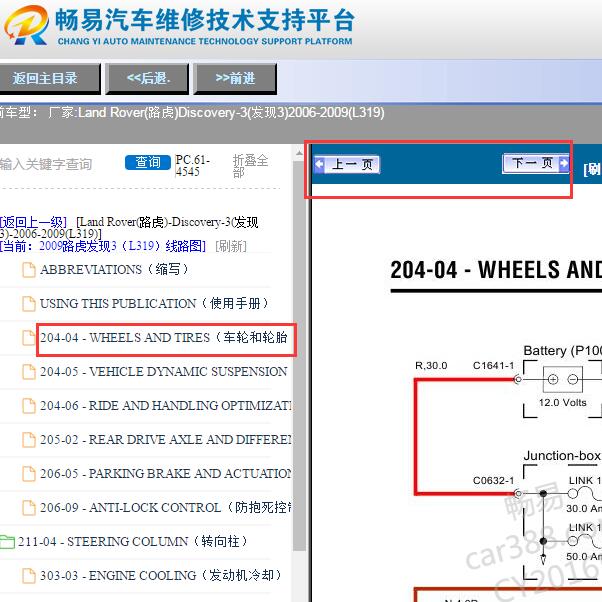The height and width of the screenshot is (602, 602).
Task: Click the 204-04 diagram page heading
Action: pyautogui.click(x=496, y=270)
